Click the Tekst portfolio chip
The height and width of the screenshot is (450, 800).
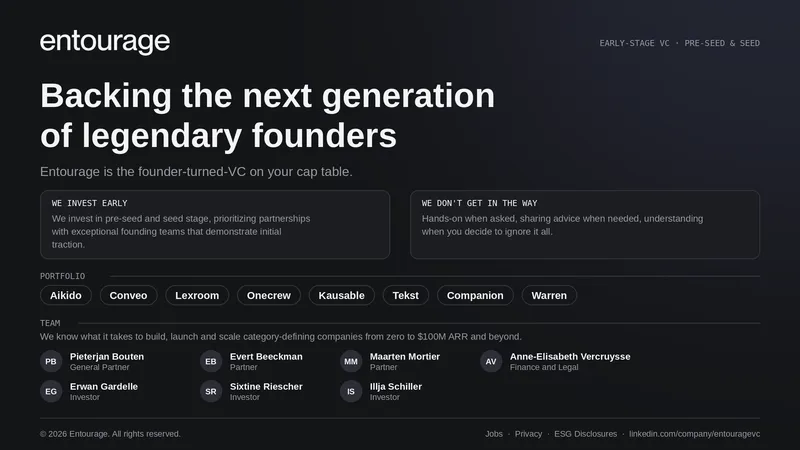click(406, 295)
